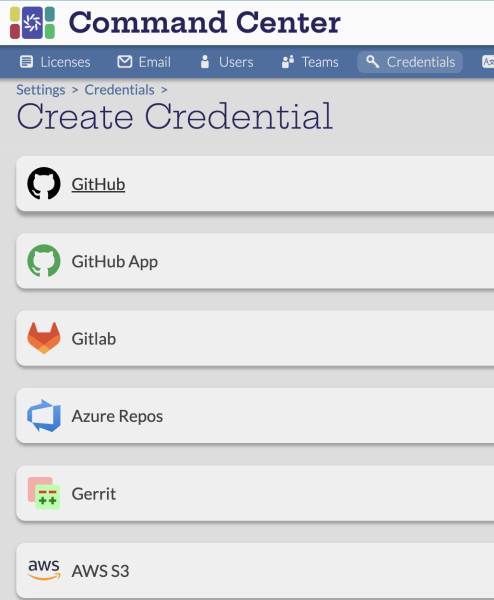Switch to the Teams tab

tap(310, 62)
